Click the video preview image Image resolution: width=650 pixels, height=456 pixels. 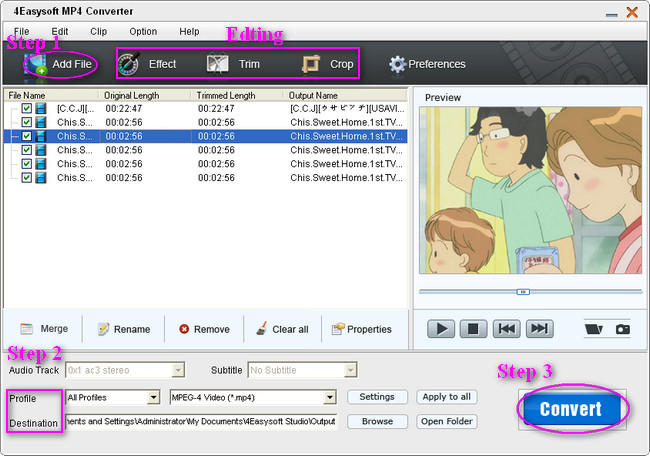point(530,190)
